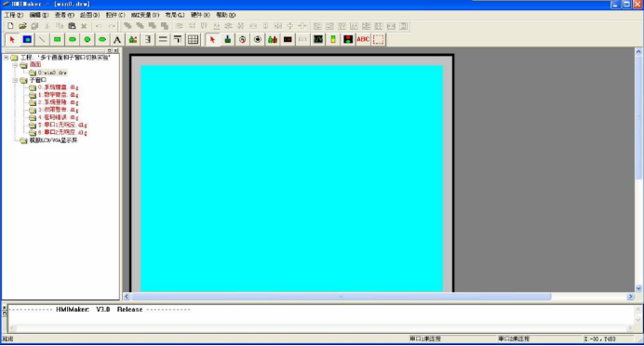644x346 pixels.
Task: Click the delete X icon in the toolbar
Action: click(84, 26)
